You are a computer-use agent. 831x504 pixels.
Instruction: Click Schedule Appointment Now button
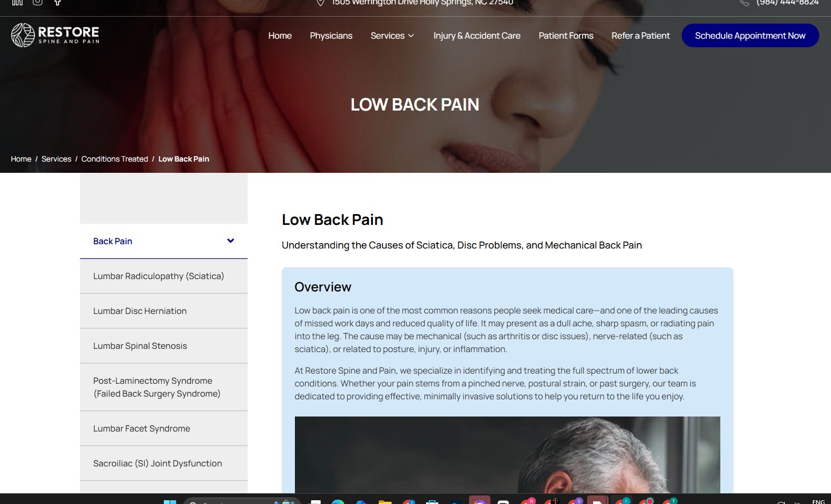(x=750, y=35)
